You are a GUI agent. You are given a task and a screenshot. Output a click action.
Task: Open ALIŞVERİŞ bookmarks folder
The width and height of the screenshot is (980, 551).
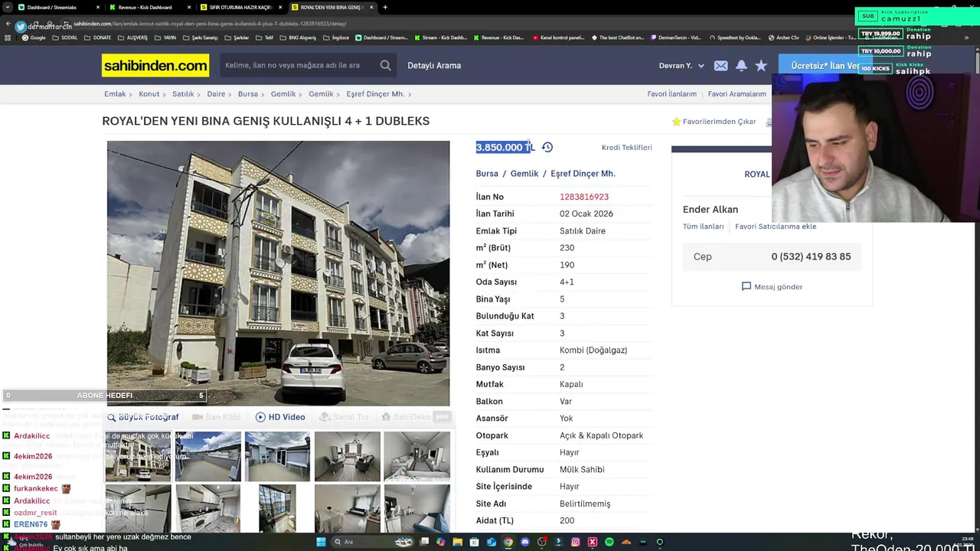pyautogui.click(x=132, y=37)
